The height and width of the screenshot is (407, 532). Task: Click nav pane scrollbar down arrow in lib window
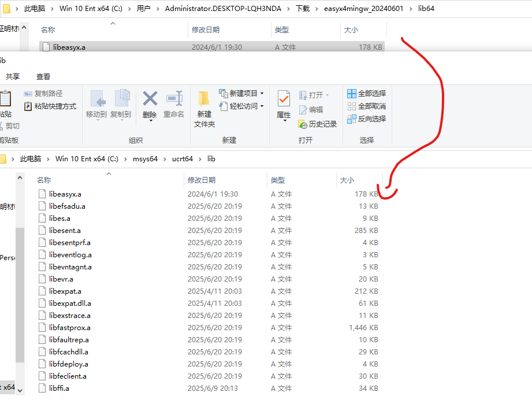20,390
